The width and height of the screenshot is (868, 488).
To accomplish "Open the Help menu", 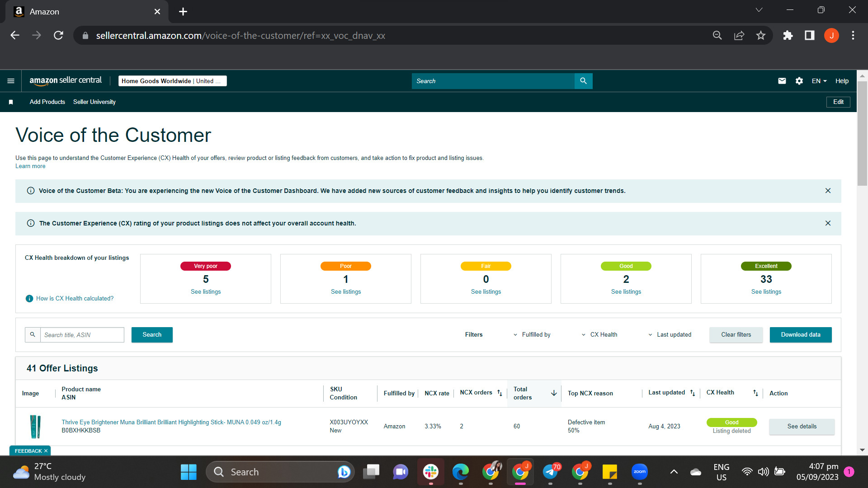I will [x=842, y=81].
